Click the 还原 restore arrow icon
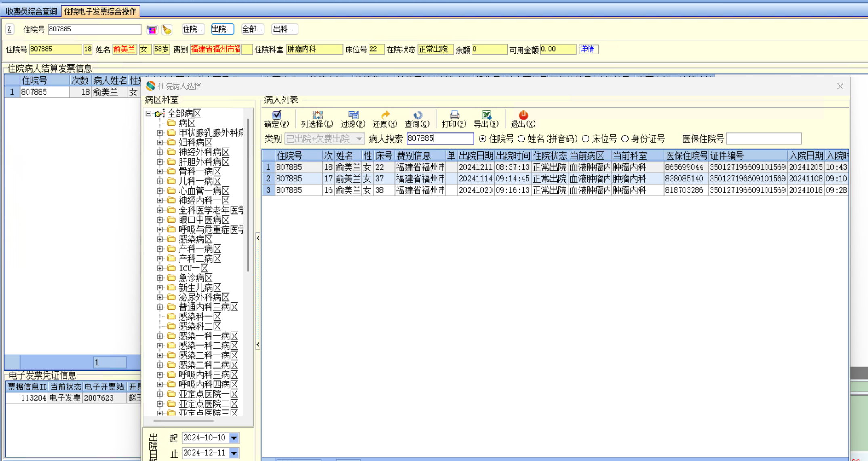The height and width of the screenshot is (461, 868). pos(385,115)
